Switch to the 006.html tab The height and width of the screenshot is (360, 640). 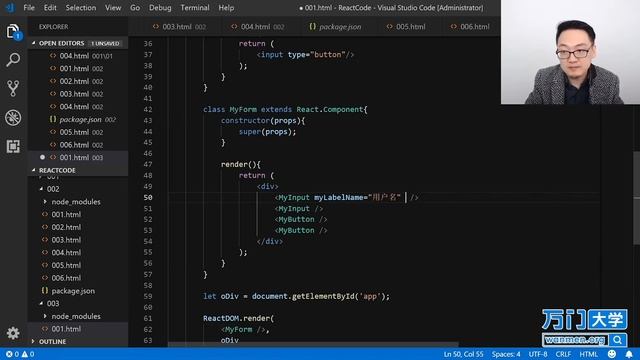(x=470, y=27)
